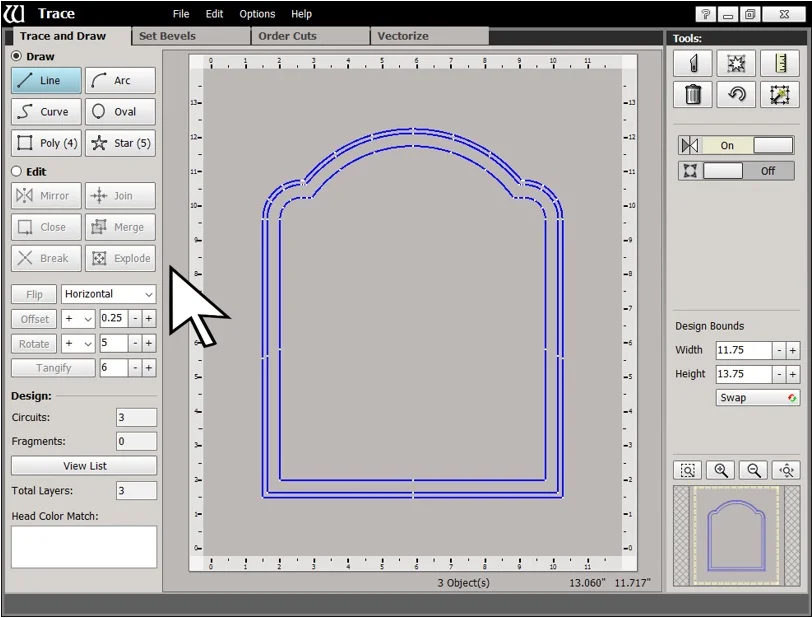
Task: Open the Help menu
Action: 301,14
